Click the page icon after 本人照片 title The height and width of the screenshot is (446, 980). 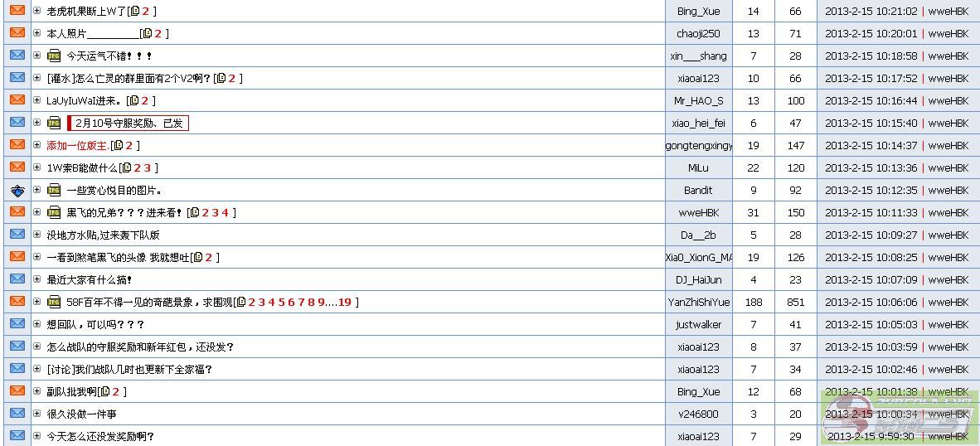point(147,33)
